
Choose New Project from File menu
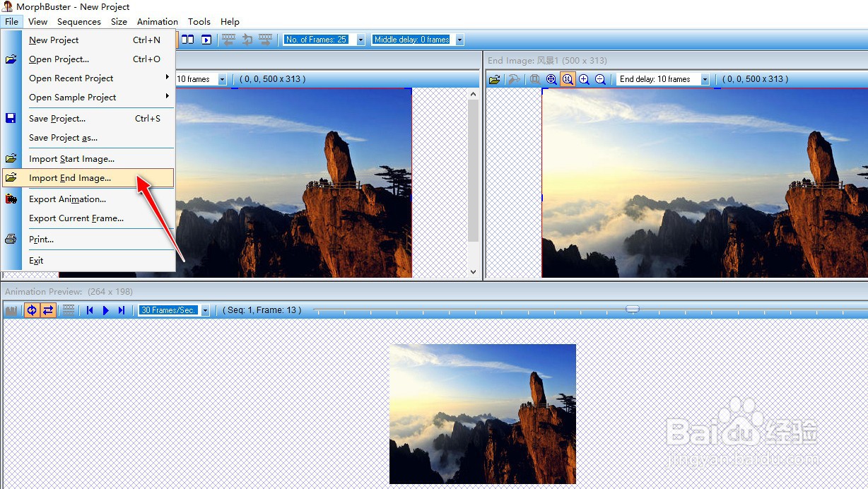[88, 40]
